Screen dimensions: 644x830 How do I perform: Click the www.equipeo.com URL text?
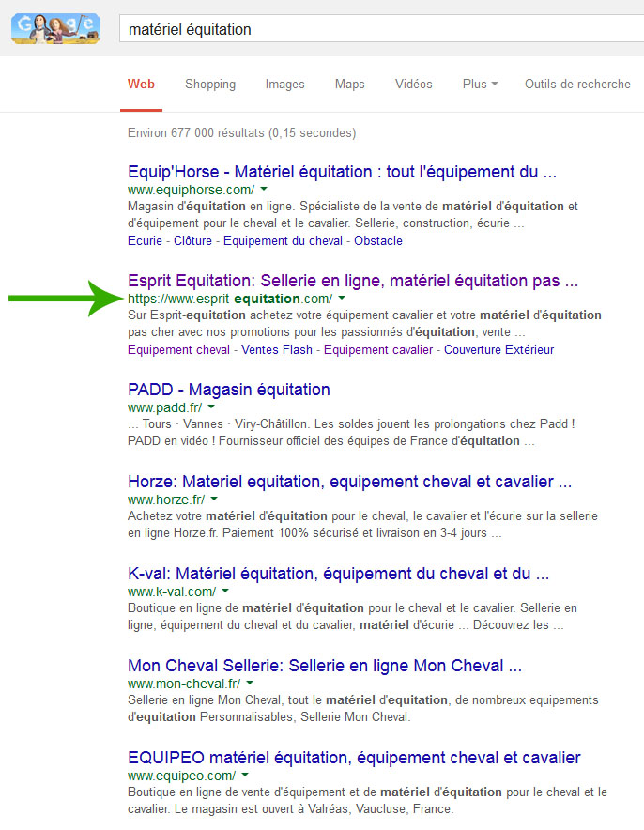point(181,776)
